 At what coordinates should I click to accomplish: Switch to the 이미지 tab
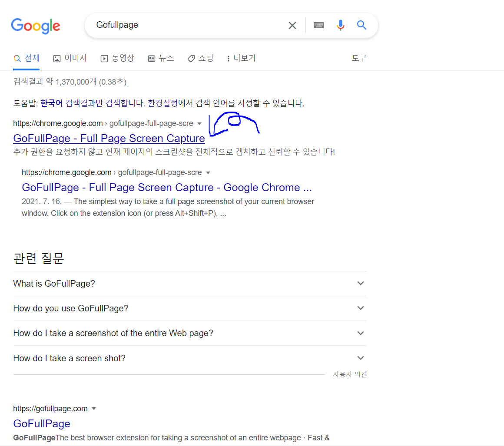[70, 58]
